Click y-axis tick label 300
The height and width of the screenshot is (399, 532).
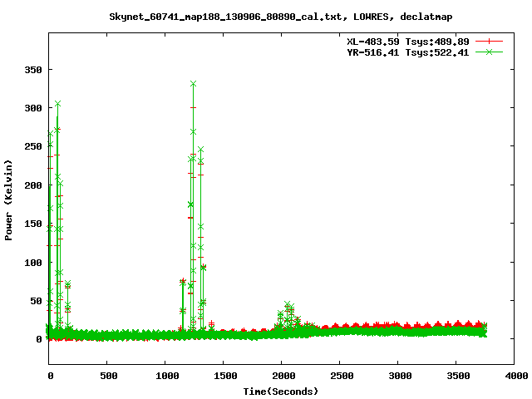(33, 108)
